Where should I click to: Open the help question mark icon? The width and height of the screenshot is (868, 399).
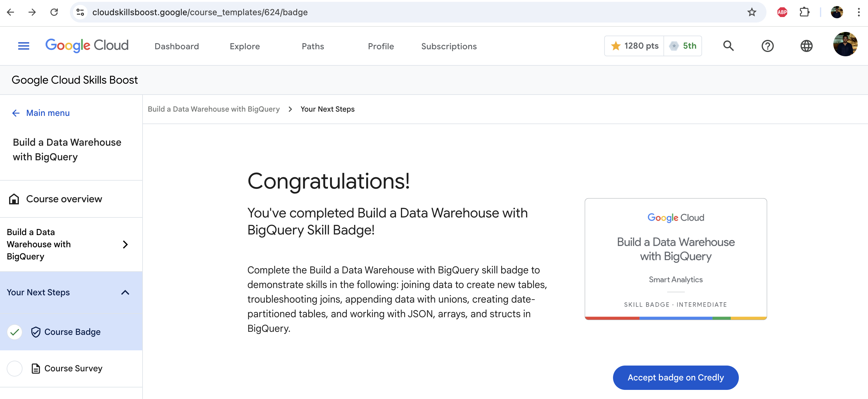[768, 46]
